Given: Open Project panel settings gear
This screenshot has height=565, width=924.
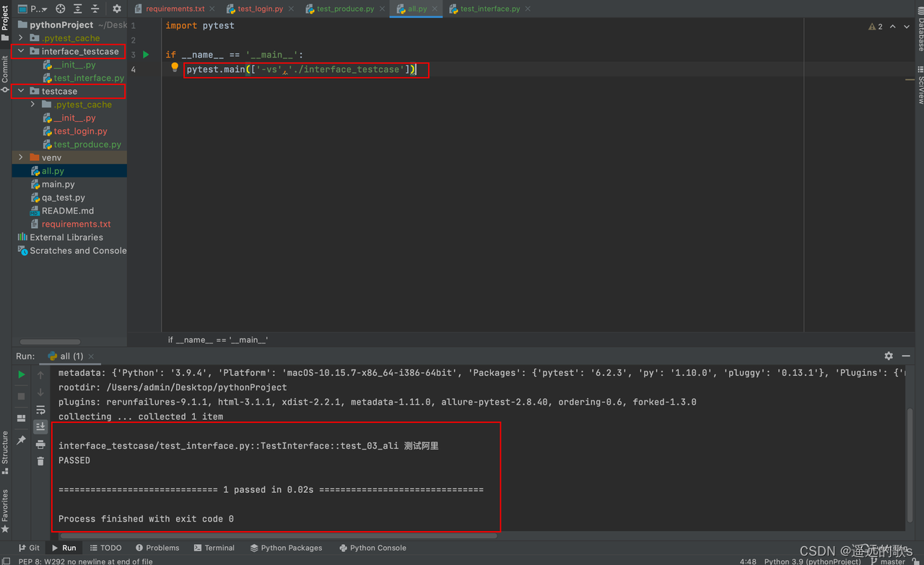Looking at the screenshot, I should pyautogui.click(x=117, y=9).
